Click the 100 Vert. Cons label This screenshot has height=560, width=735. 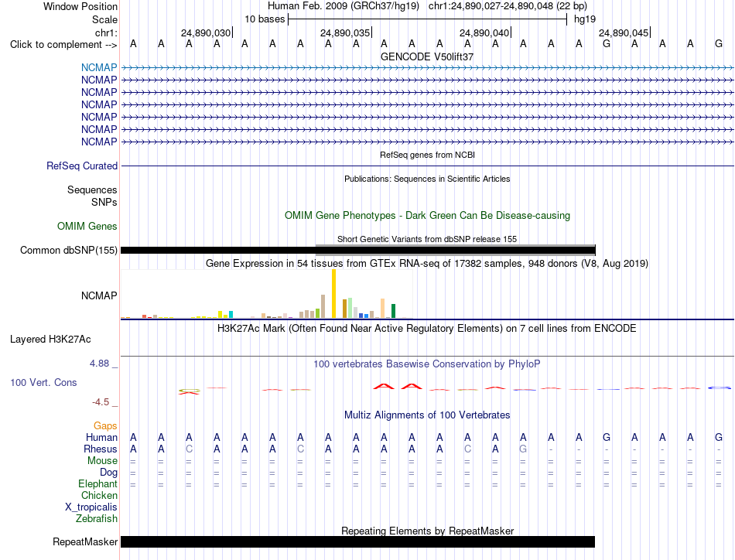tap(43, 382)
